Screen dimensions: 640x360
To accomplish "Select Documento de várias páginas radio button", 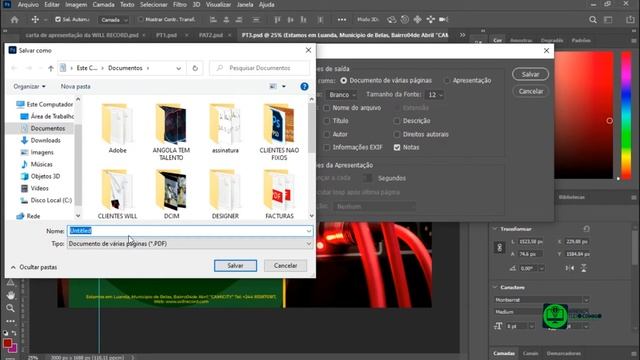I will pos(344,80).
